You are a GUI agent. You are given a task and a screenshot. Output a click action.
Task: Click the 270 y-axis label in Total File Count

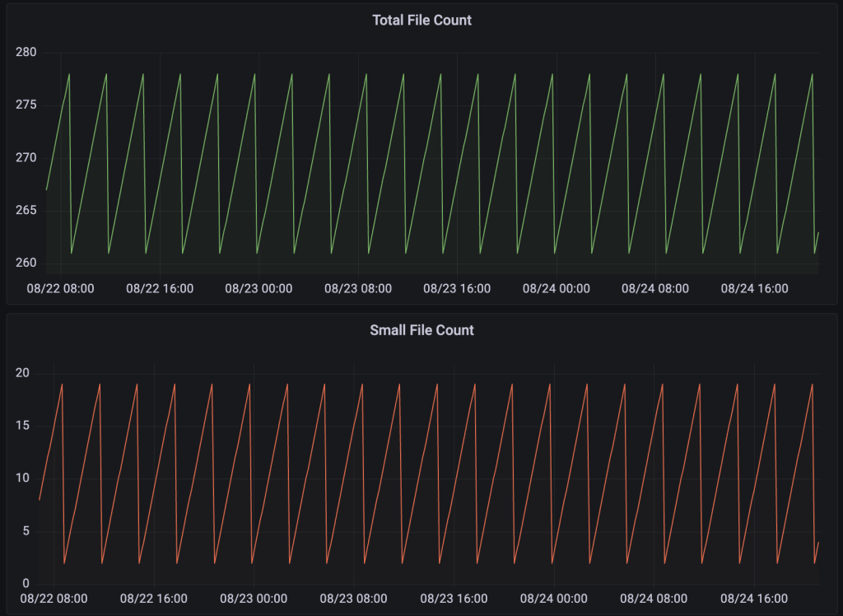tap(26, 158)
